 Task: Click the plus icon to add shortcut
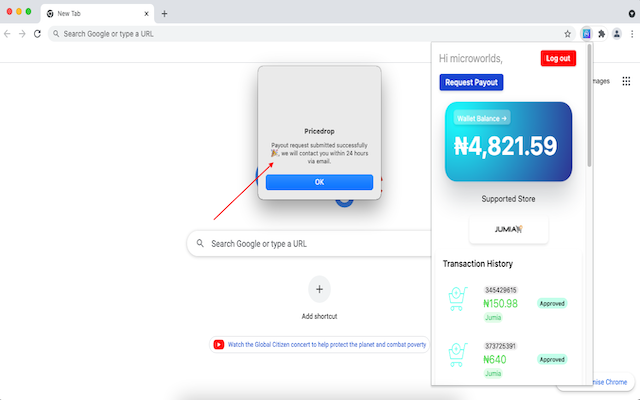pyautogui.click(x=319, y=290)
